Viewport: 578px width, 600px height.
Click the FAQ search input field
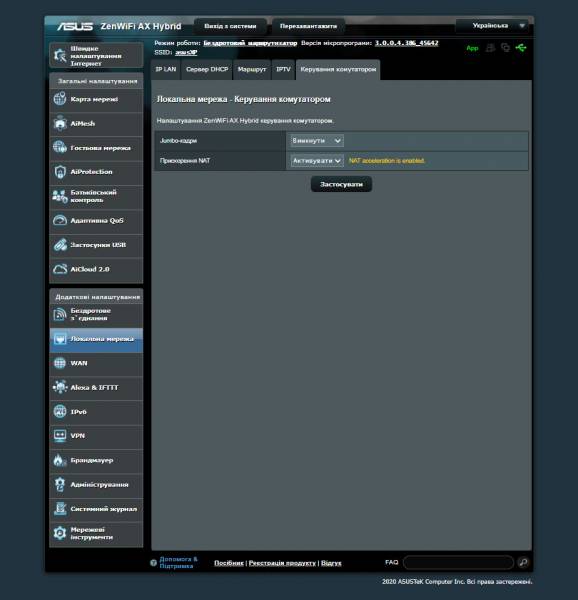coord(458,562)
